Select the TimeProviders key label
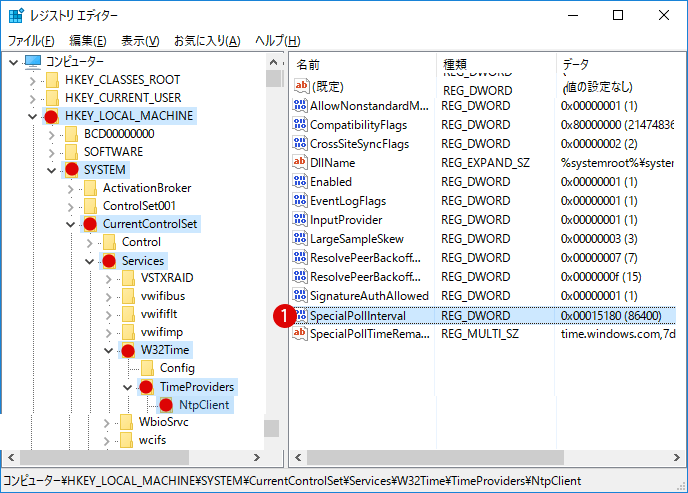The width and height of the screenshot is (688, 493). click(x=197, y=387)
